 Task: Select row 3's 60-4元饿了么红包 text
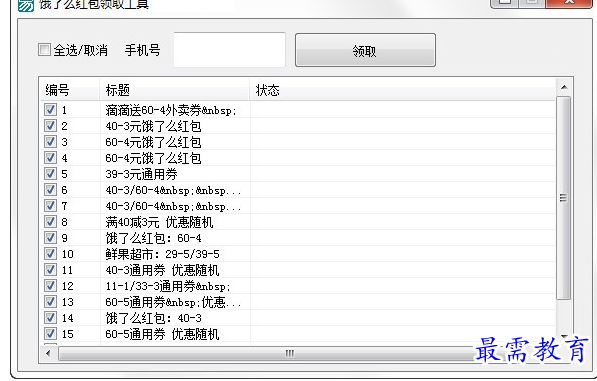pyautogui.click(x=153, y=142)
